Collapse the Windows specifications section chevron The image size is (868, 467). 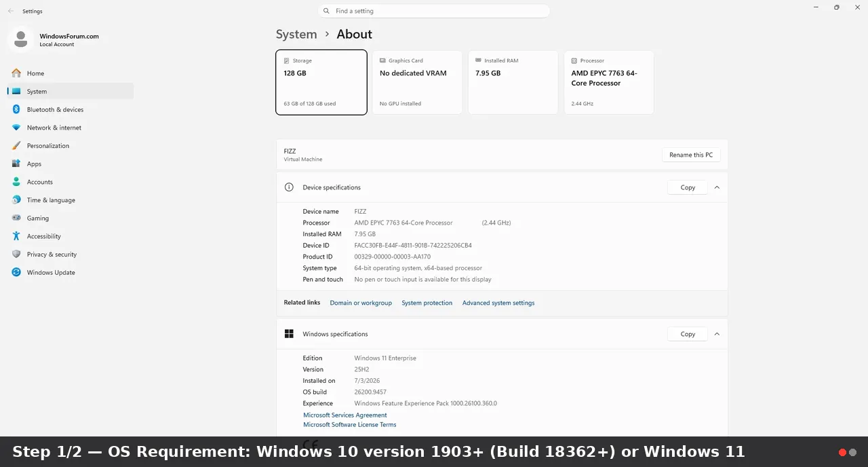coord(717,334)
